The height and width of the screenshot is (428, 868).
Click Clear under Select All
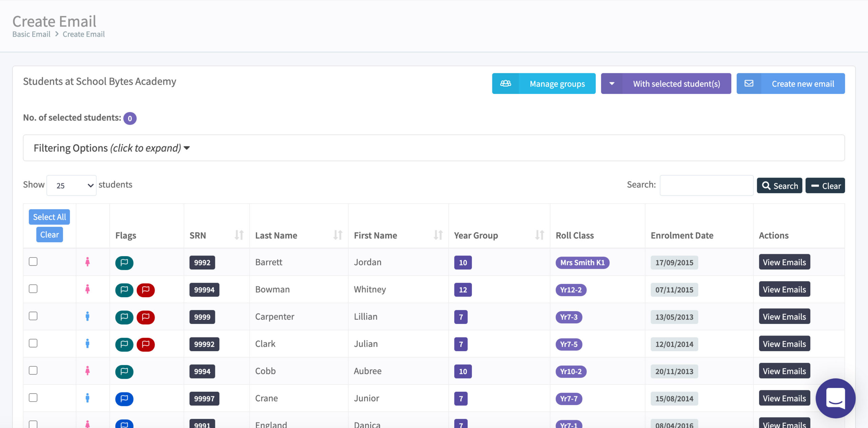click(x=50, y=235)
